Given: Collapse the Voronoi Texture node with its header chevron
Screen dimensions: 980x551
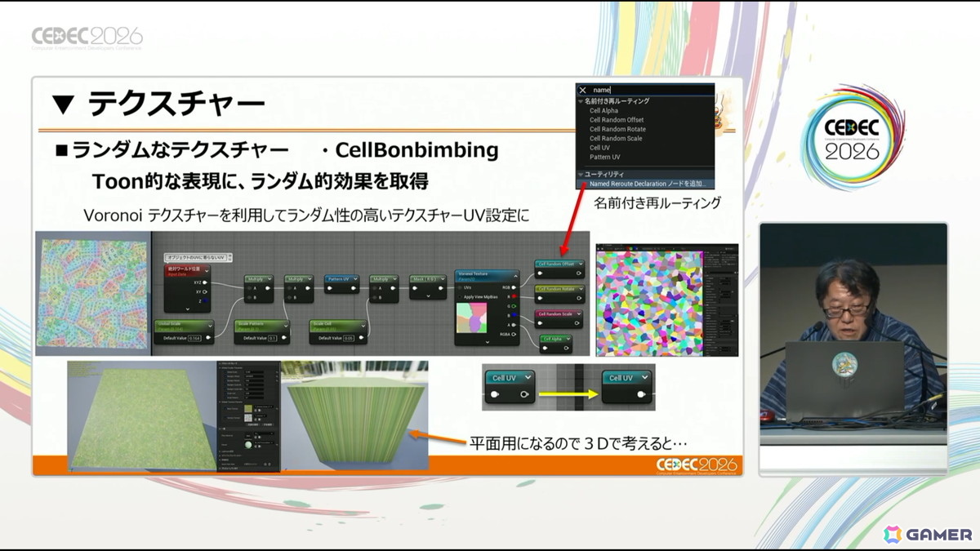Looking at the screenshot, I should point(515,276).
